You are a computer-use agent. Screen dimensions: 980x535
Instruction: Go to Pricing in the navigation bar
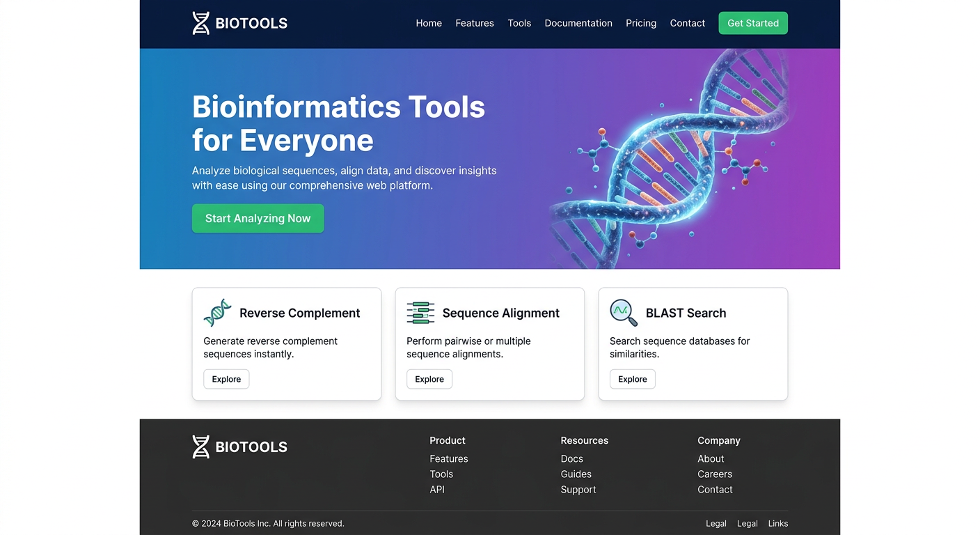point(640,23)
